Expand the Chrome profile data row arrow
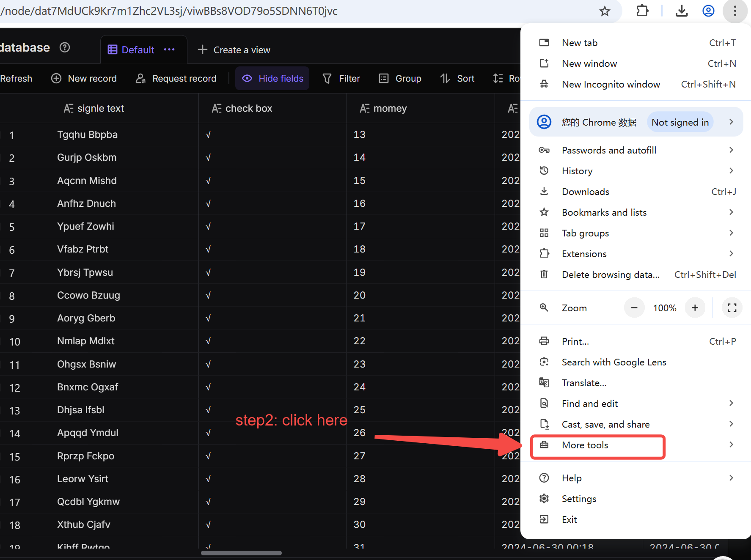 click(x=731, y=122)
